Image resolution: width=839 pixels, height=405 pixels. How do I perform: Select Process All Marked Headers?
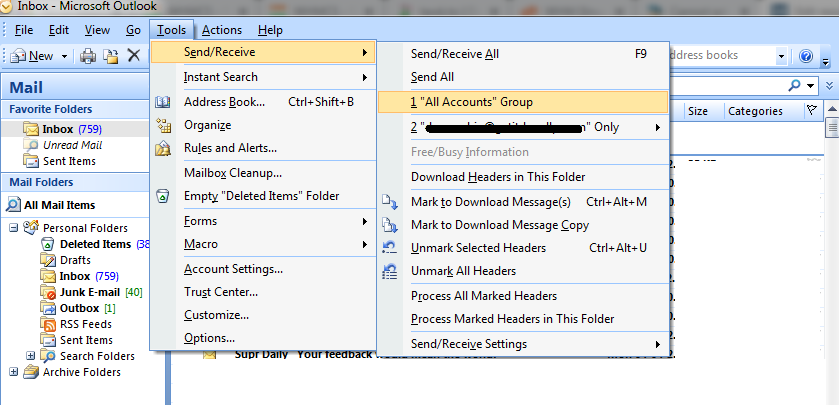pyautogui.click(x=523, y=296)
